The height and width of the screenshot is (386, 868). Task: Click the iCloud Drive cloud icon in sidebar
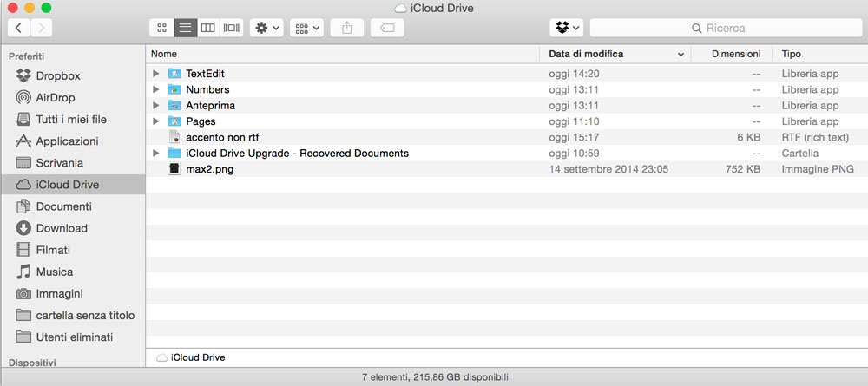(23, 185)
